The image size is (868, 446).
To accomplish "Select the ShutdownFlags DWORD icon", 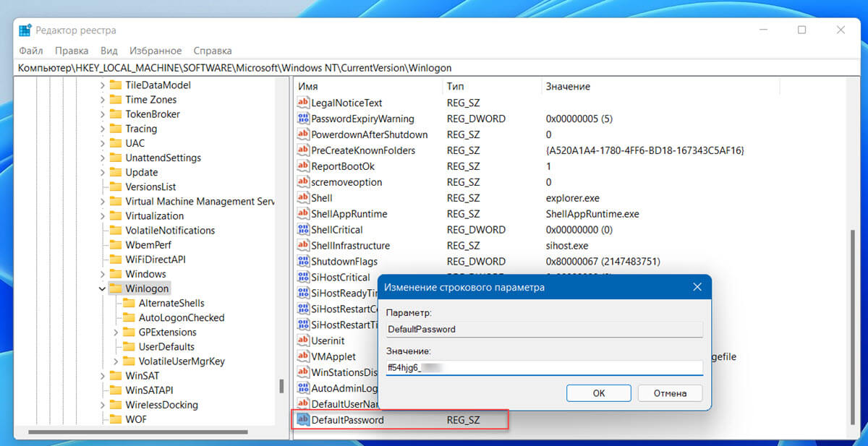I will (303, 262).
